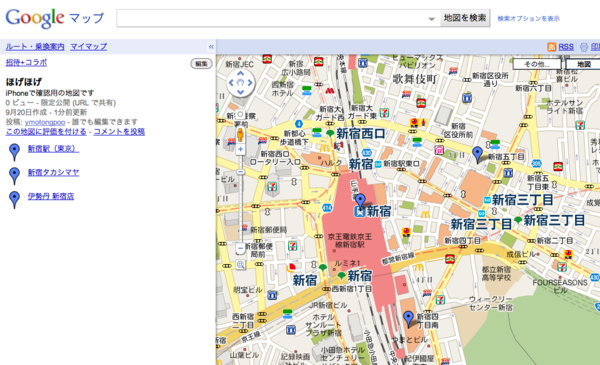Zoom out with the minus button

pyautogui.click(x=240, y=248)
